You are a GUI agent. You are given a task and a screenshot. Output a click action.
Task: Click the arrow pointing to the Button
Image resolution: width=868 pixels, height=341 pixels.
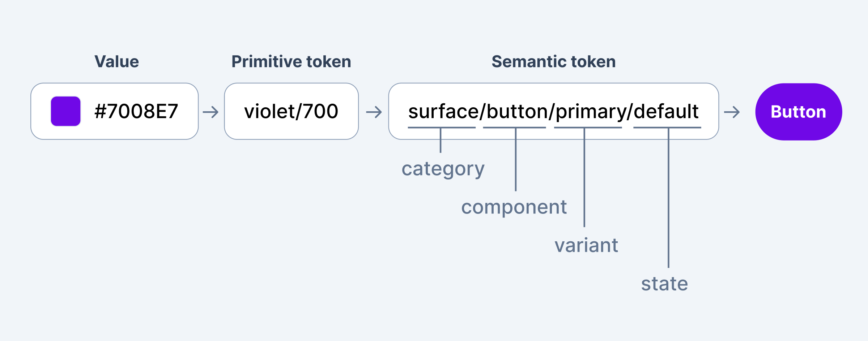(x=732, y=112)
